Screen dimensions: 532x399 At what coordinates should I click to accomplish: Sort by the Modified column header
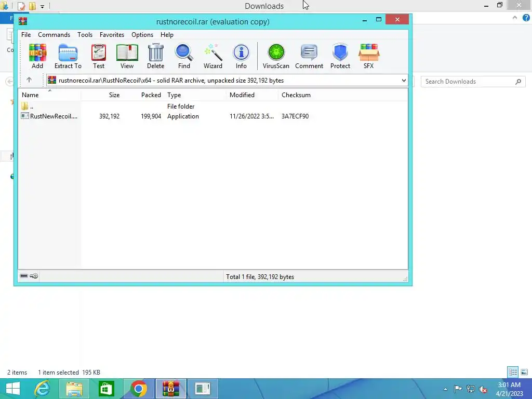[252, 95]
